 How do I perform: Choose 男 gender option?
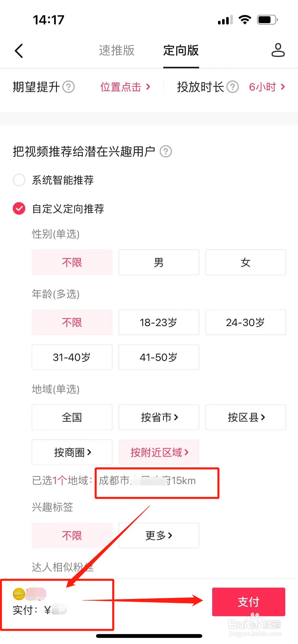pos(159,262)
